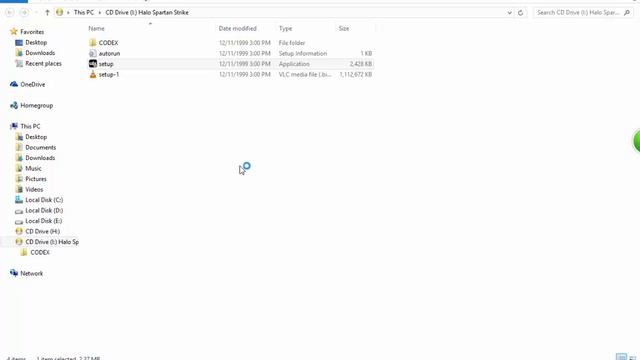Click the VLC cone icon of setup-1
640x360 pixels.
(x=93, y=74)
